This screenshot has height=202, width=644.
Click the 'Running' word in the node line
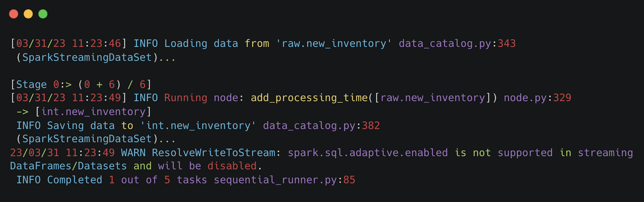(186, 98)
